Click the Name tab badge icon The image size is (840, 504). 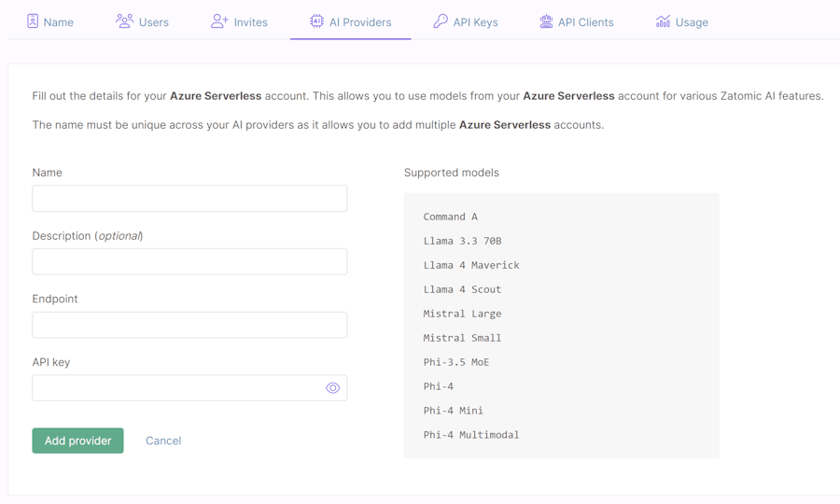pyautogui.click(x=33, y=21)
